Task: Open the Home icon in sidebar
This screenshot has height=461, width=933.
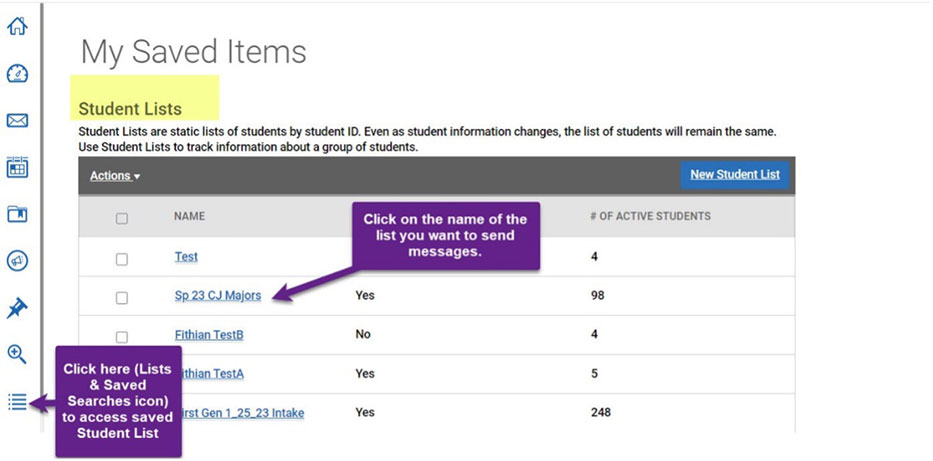Action: click(x=17, y=26)
